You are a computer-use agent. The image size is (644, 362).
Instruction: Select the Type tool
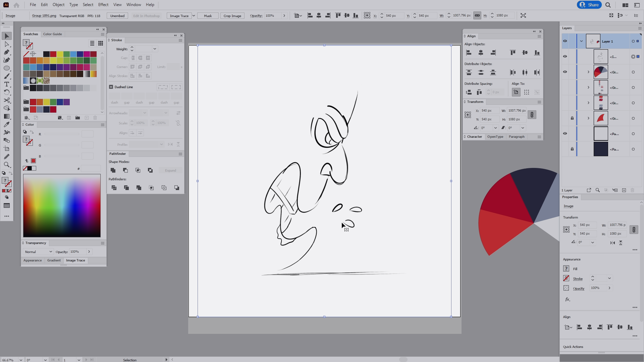(x=7, y=84)
